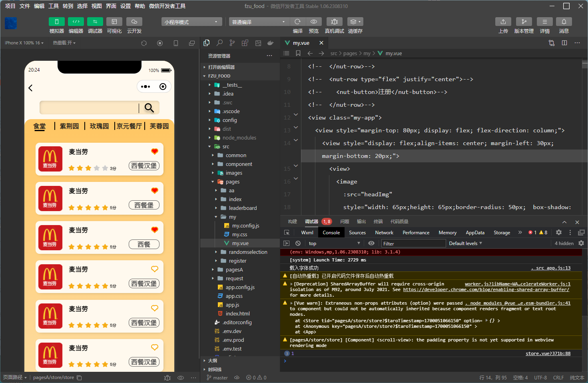Image resolution: width=588 pixels, height=383 pixels.
Task: Collapse the FZU_FOOD project root
Action: point(240,76)
